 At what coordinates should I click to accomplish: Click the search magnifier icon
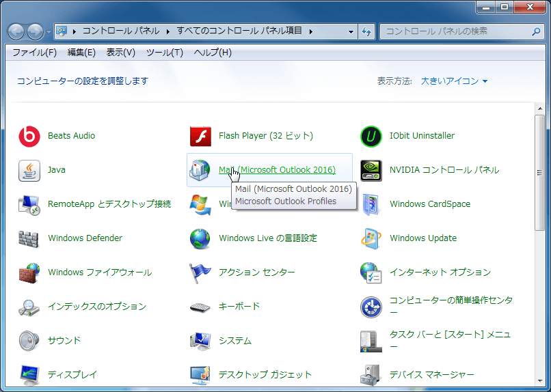[536, 31]
